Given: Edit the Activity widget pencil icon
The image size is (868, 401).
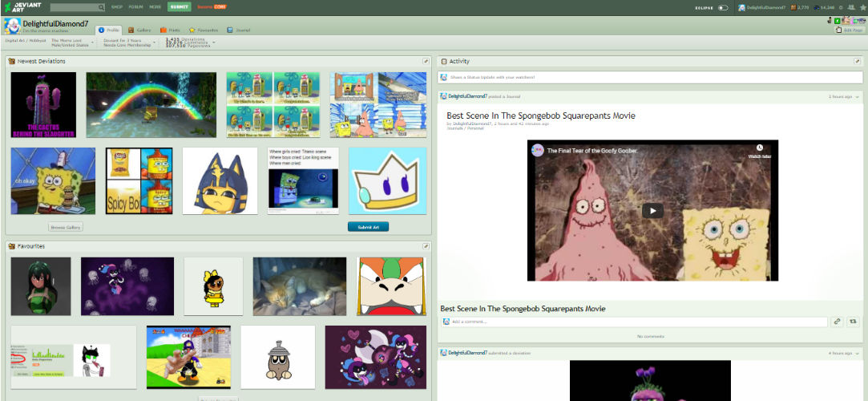Looking at the screenshot, I should [857, 61].
